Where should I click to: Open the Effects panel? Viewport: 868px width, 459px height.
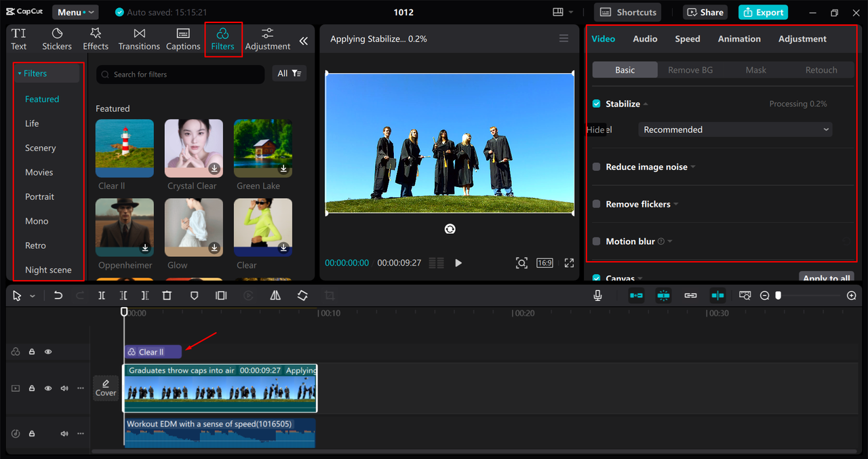tap(96, 39)
